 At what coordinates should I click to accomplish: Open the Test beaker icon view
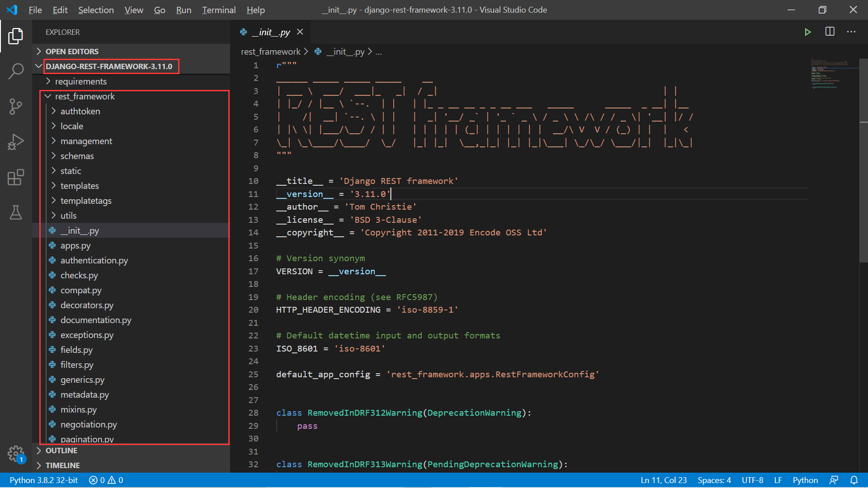[16, 212]
